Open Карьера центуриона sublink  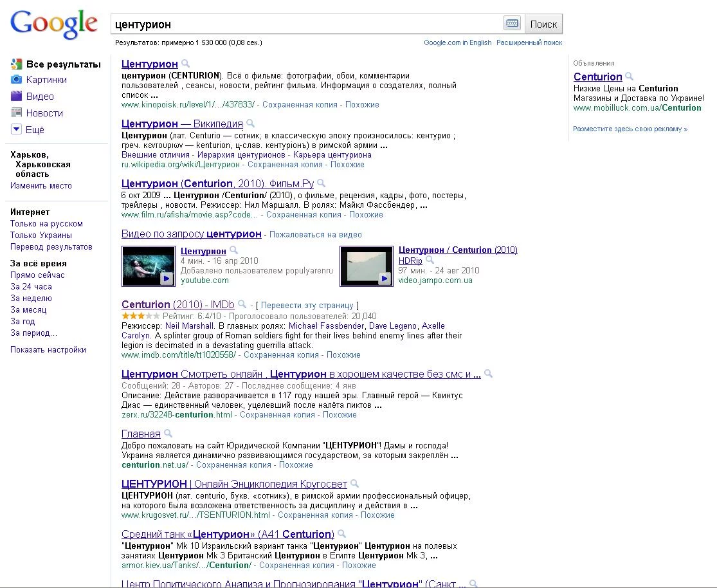(332, 154)
